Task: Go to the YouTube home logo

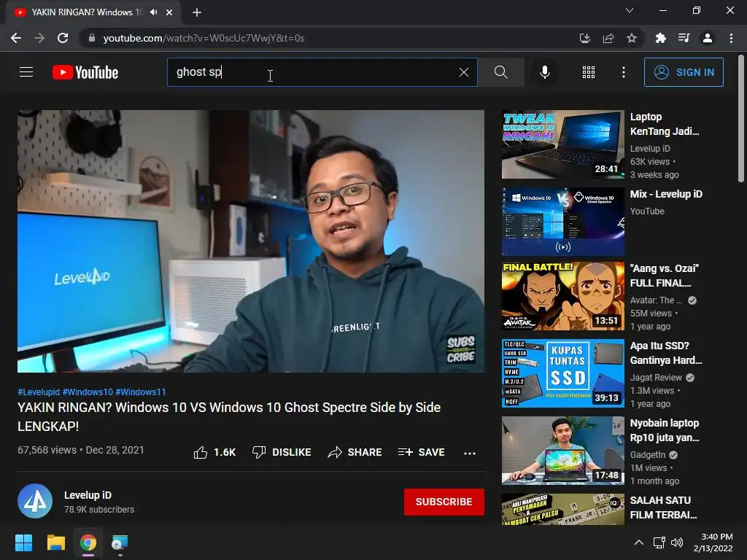Action: (85, 72)
